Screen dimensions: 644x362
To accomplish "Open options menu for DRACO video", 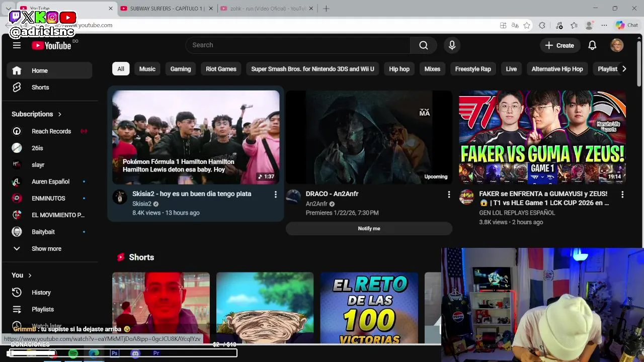I will click(449, 194).
